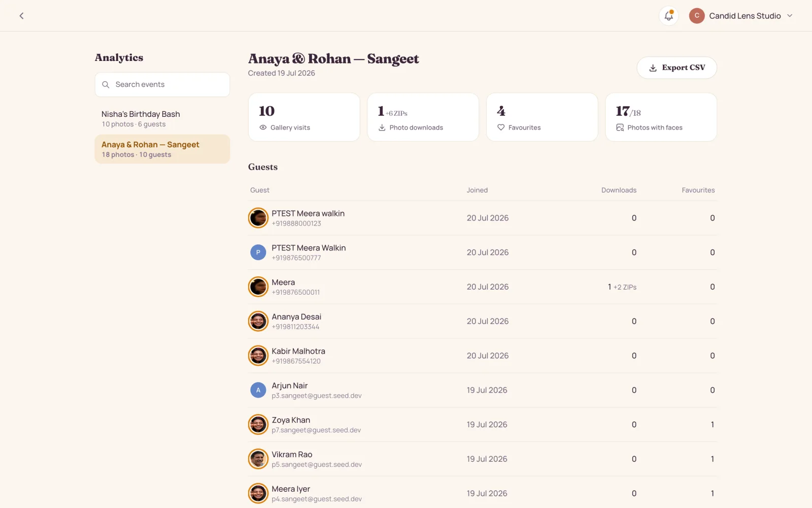
Task: Open the notifications bell
Action: [668, 16]
